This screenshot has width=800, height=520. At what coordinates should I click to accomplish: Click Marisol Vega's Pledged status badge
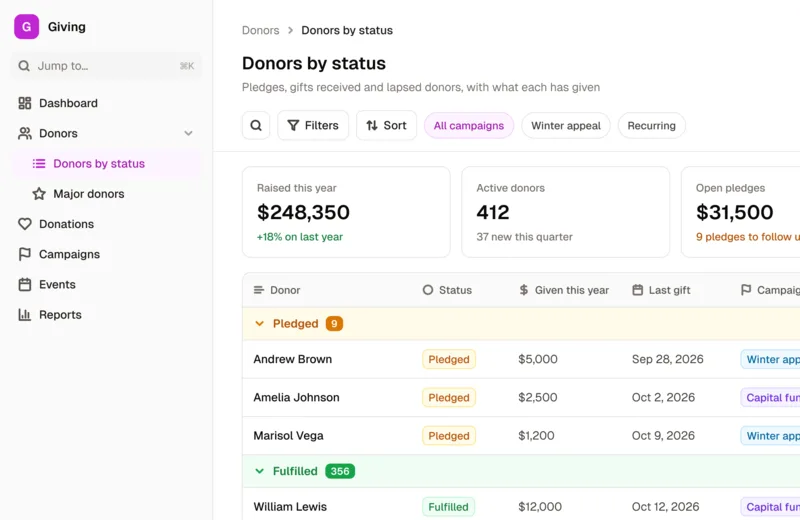pos(449,436)
